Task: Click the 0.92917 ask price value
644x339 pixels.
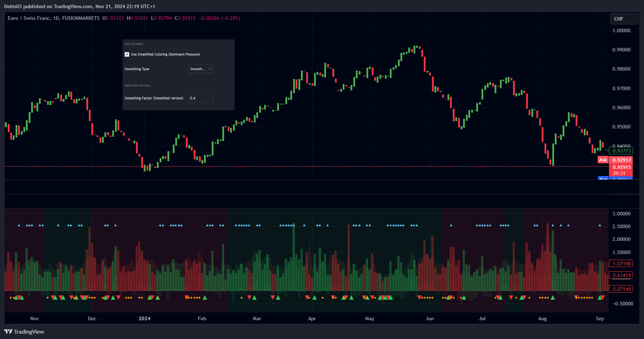Action: [622, 160]
